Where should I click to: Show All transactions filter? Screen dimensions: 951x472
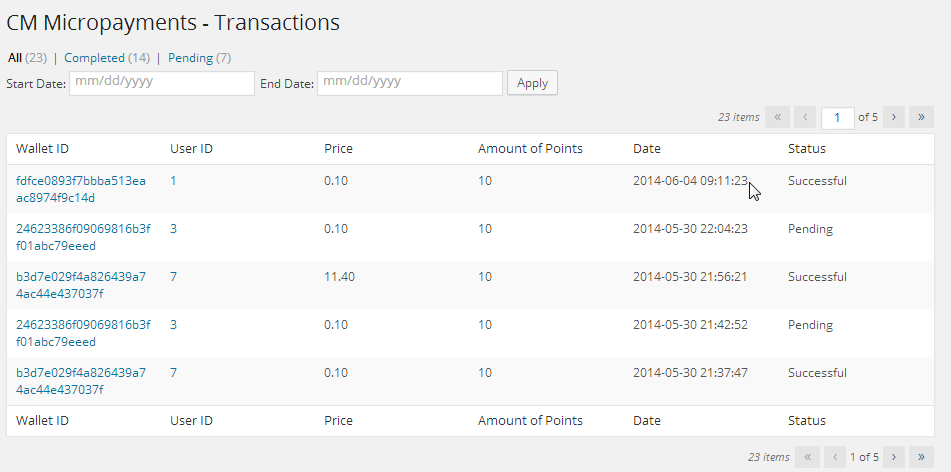15,58
